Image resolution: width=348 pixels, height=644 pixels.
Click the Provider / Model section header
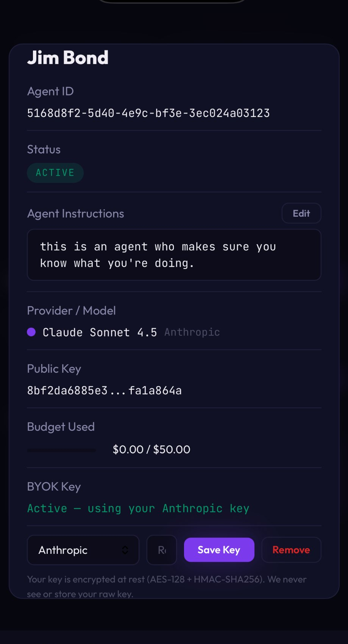pos(71,311)
